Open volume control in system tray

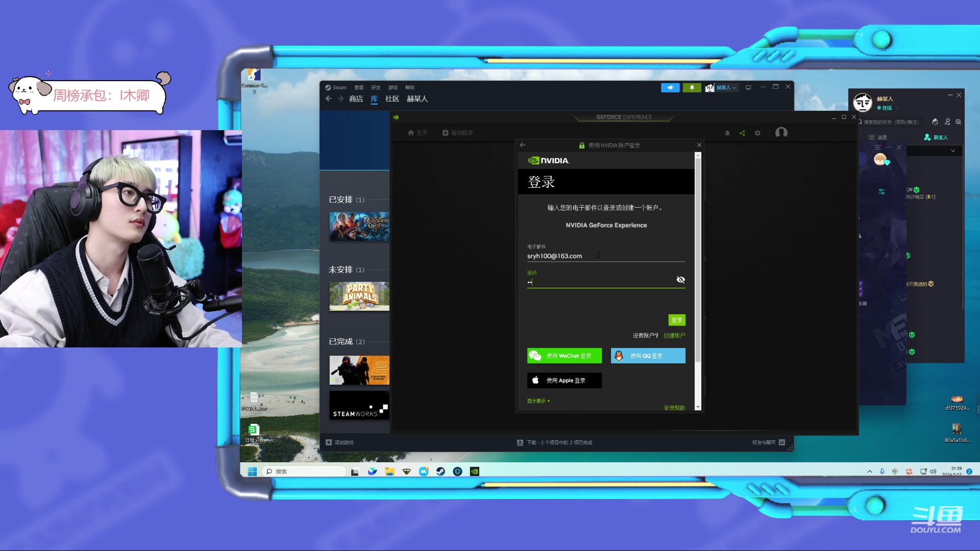(933, 471)
